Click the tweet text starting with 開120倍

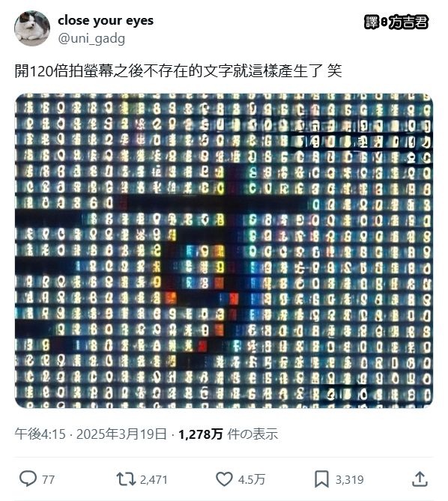click(178, 71)
